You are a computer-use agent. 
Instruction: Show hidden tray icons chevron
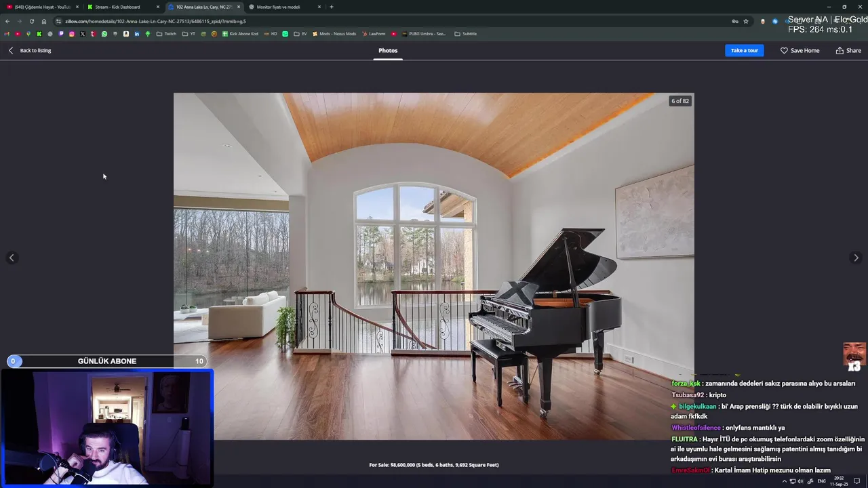[785, 481]
